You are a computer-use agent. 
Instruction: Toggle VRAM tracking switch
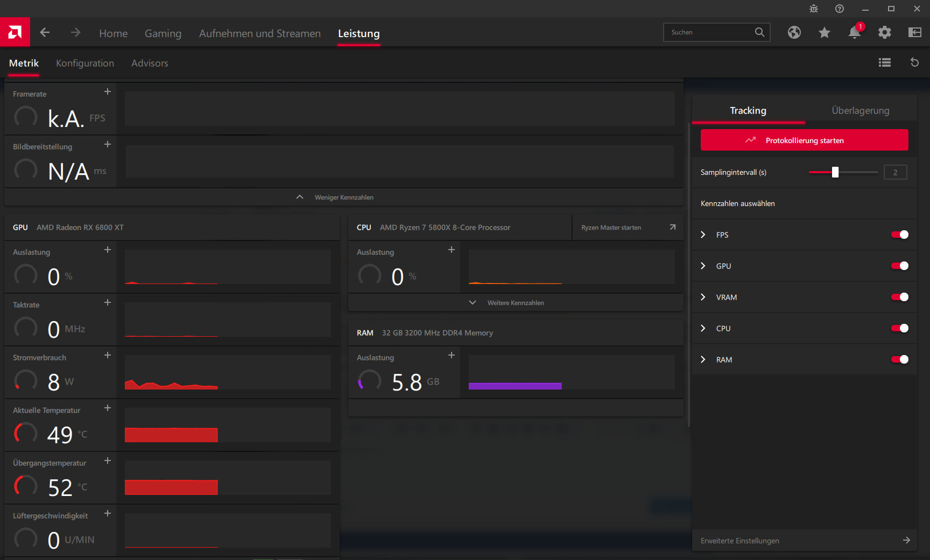[x=900, y=297]
